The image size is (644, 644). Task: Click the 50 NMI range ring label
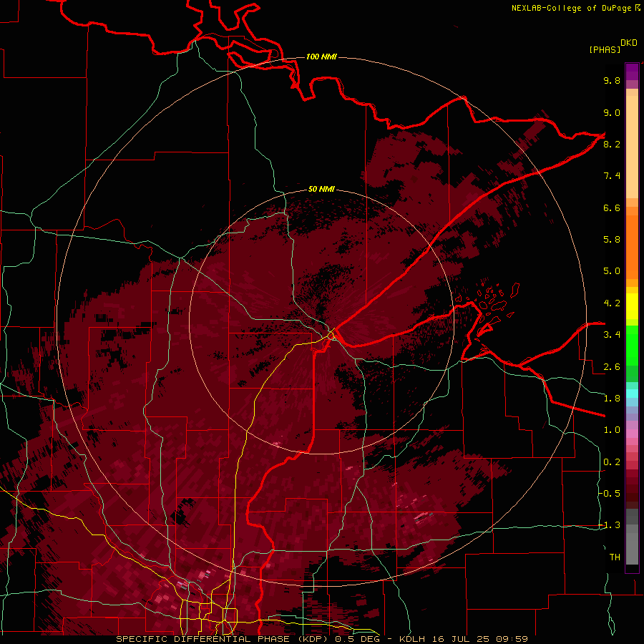pyautogui.click(x=321, y=189)
